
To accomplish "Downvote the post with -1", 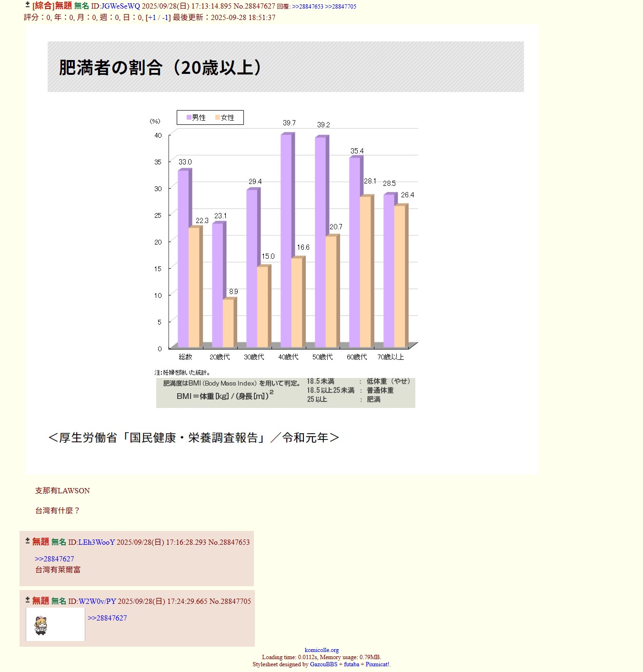I will tap(165, 18).
